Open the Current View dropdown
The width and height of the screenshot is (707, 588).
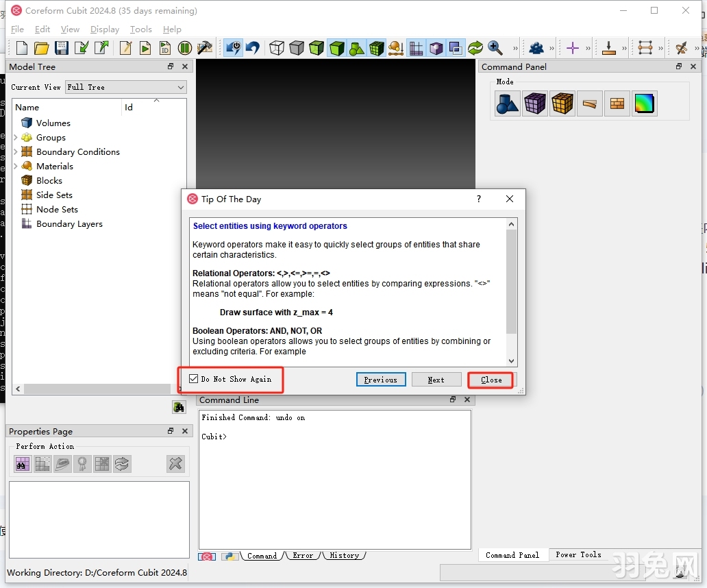coord(126,87)
